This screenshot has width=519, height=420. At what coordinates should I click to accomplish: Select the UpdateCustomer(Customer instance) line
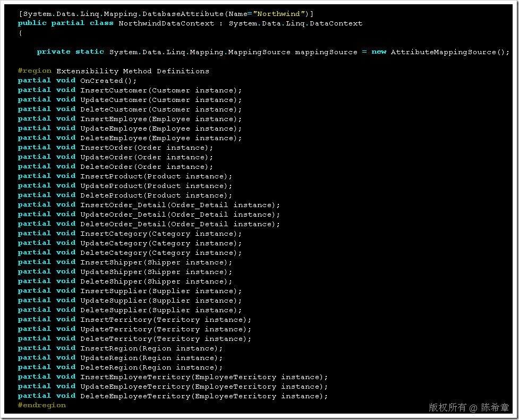tap(130, 100)
